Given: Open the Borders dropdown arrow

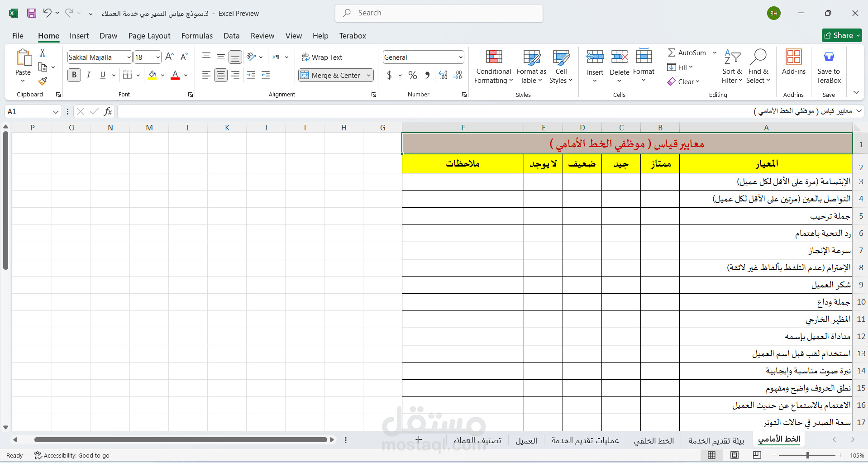Looking at the screenshot, I should 138,75.
